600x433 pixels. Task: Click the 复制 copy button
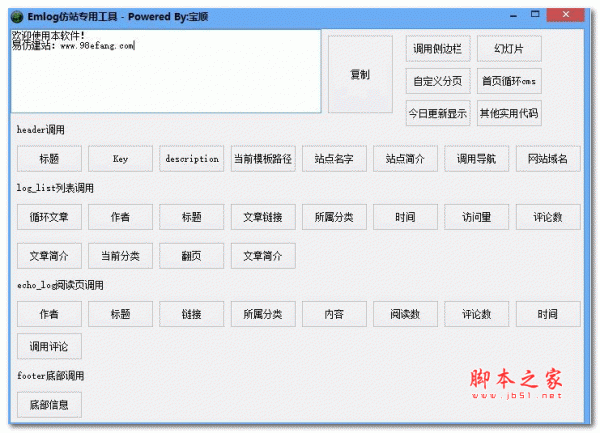click(x=360, y=74)
